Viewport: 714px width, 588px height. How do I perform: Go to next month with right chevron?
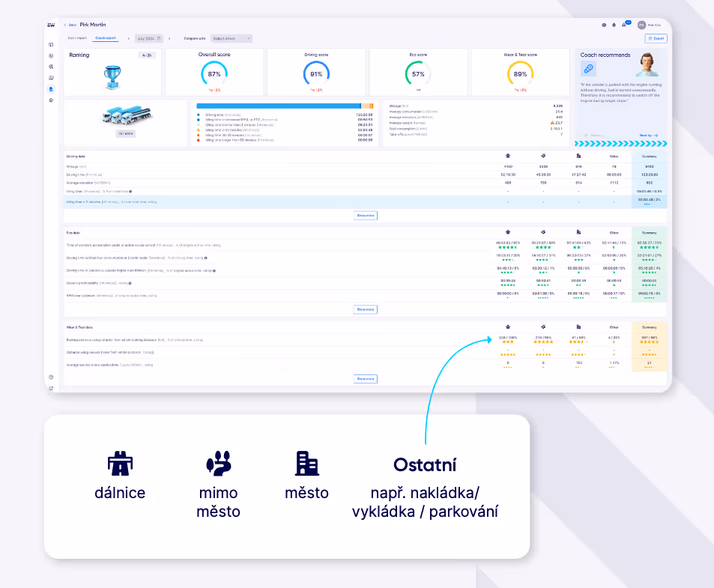click(169, 39)
